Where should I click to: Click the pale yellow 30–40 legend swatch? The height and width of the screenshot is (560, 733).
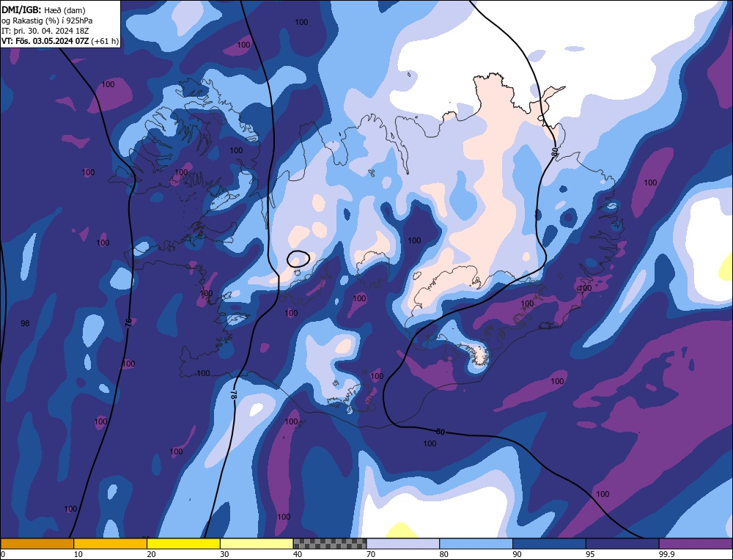(257, 543)
